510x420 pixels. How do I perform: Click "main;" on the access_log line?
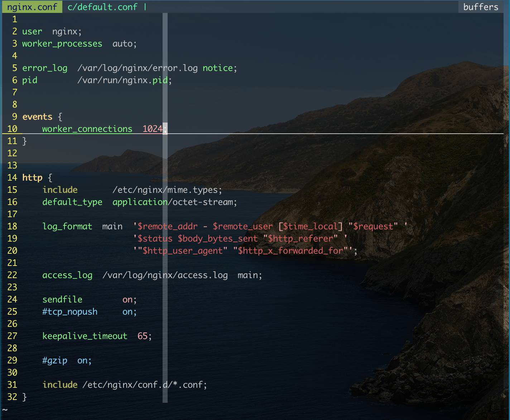point(250,275)
